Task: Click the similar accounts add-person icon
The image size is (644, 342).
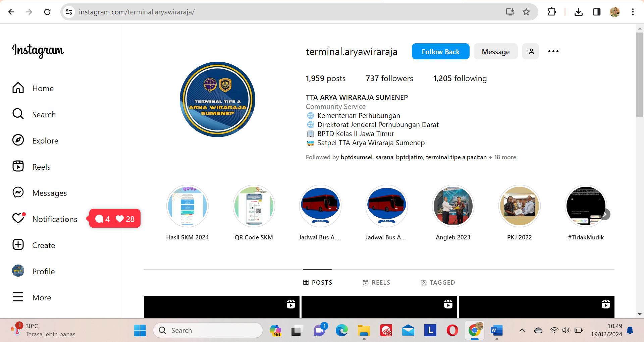Action: 530,52
